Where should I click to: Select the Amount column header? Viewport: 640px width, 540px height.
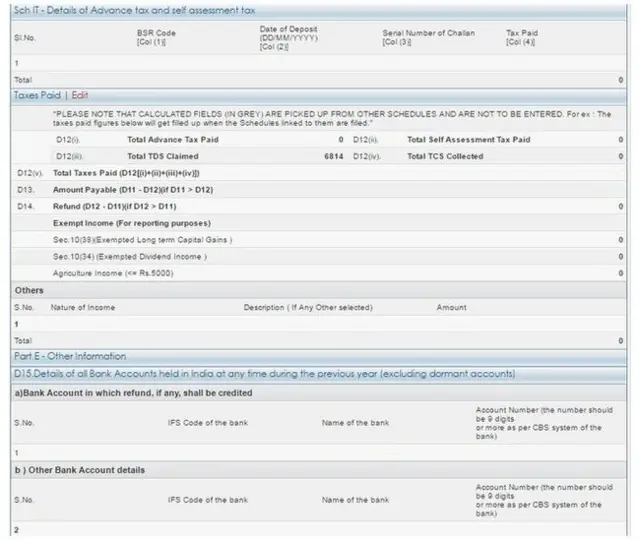(x=451, y=307)
